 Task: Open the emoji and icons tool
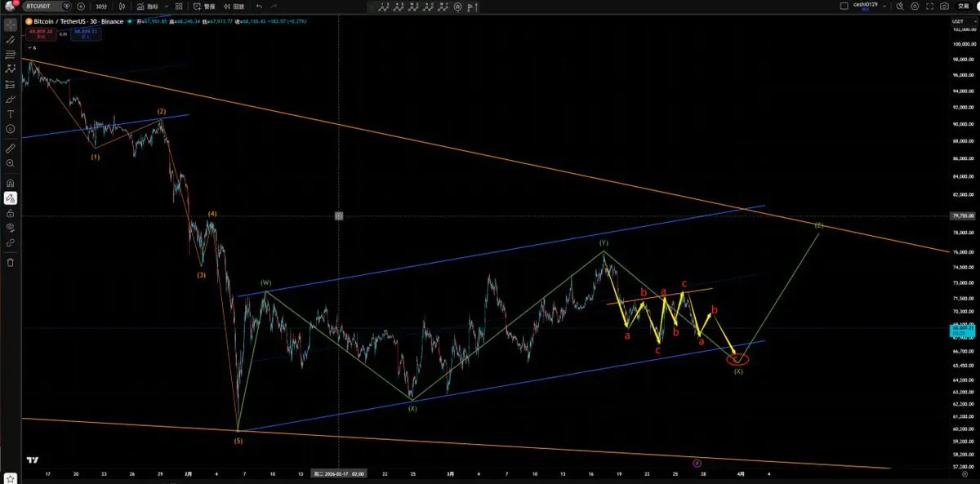pos(11,129)
